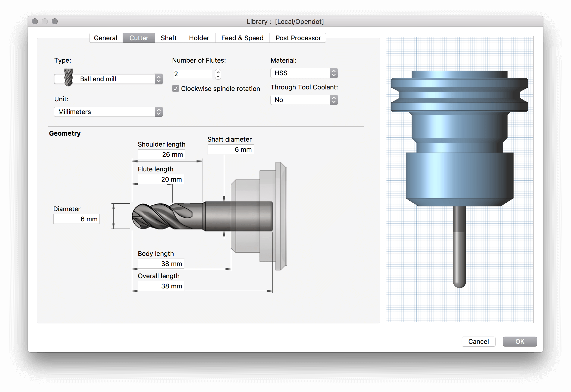The image size is (571, 392).
Task: Click the Overall length field
Action: click(x=161, y=286)
